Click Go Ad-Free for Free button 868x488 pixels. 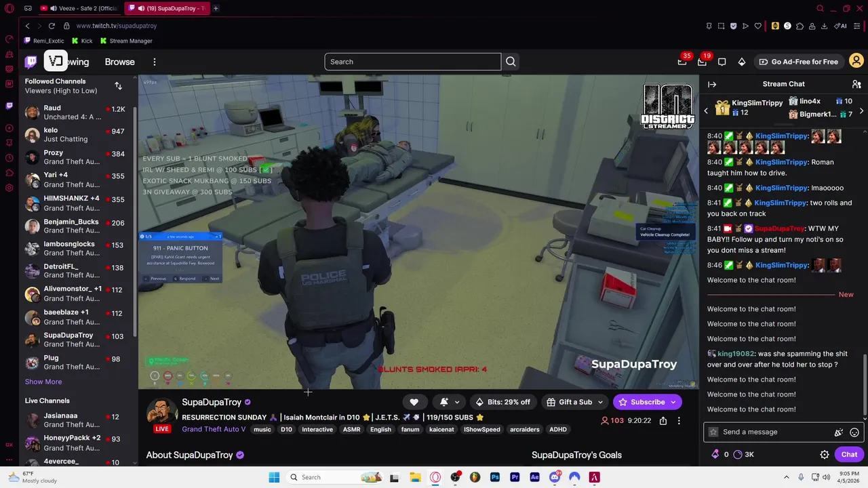pos(798,62)
